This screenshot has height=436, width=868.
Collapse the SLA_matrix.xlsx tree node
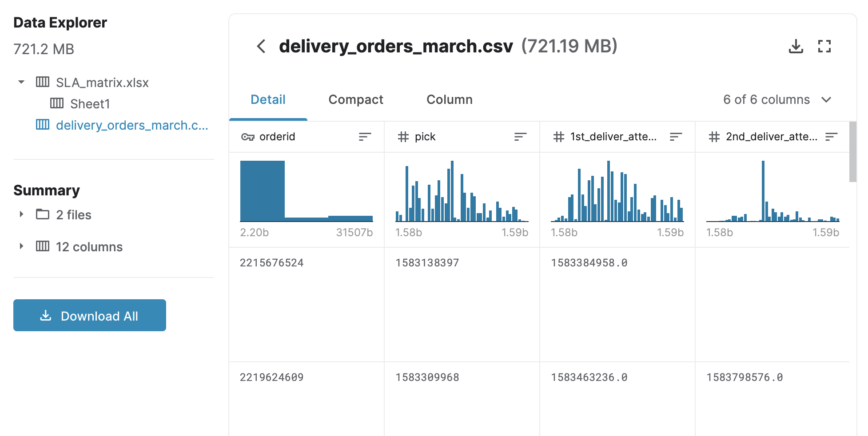[x=21, y=82]
